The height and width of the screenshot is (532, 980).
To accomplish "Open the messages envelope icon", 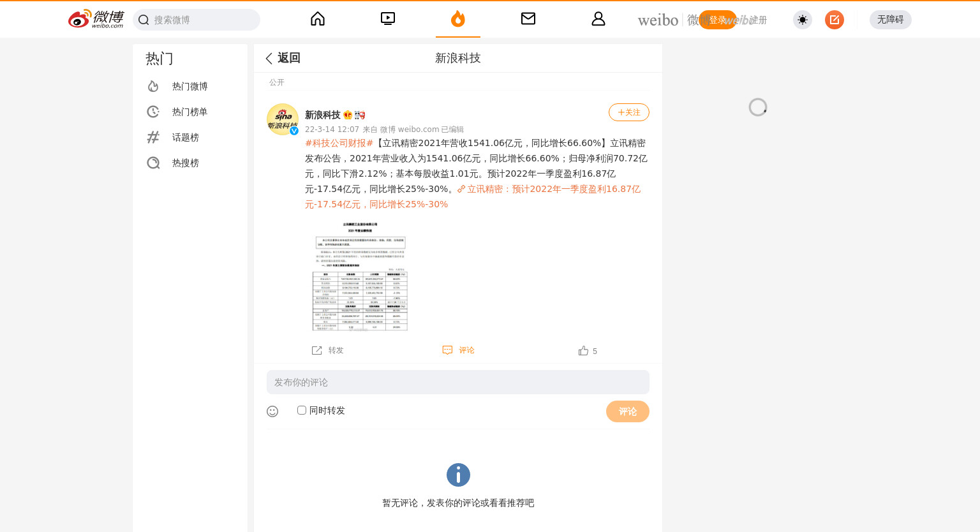I will coord(528,19).
